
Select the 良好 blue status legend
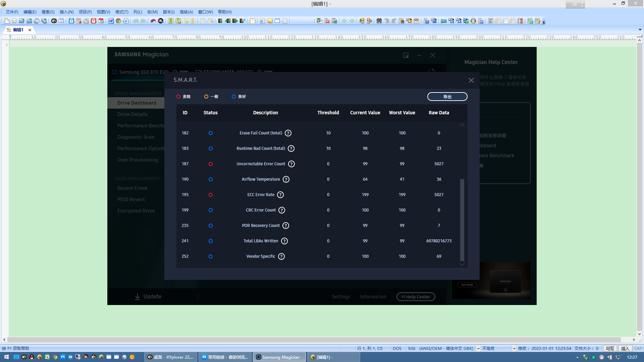[238, 97]
